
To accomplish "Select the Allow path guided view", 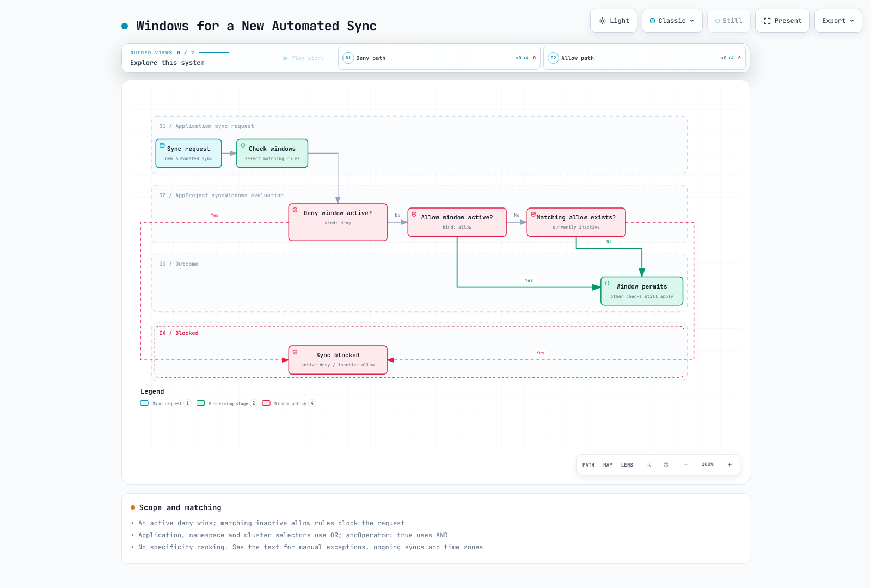I will (x=645, y=58).
